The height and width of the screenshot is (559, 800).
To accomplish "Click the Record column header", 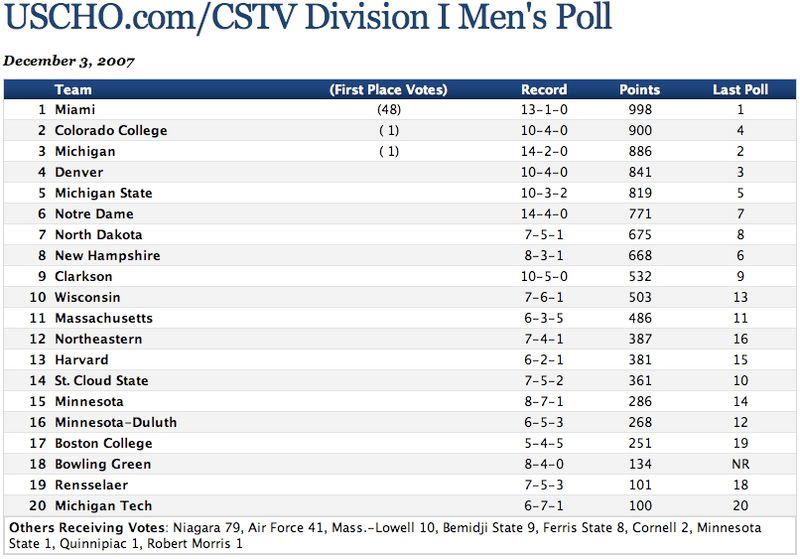I will point(544,89).
